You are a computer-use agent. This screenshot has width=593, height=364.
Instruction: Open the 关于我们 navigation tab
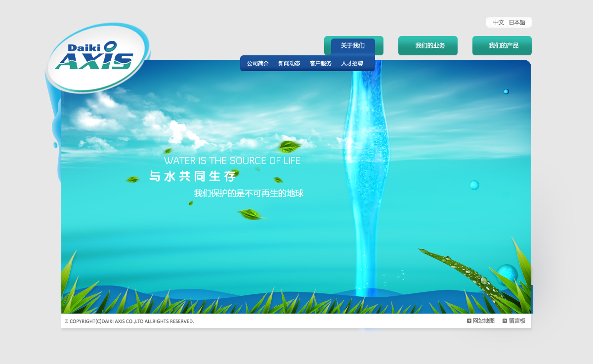coord(353,46)
